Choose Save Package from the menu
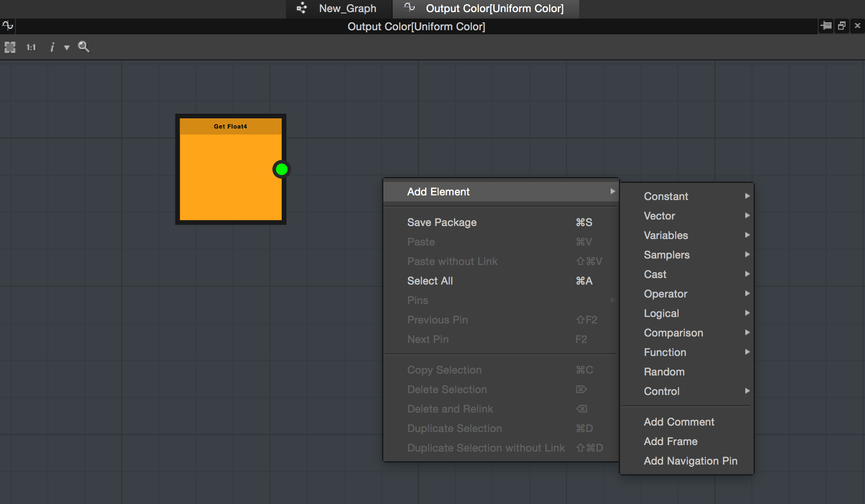Image resolution: width=865 pixels, height=504 pixels. click(442, 222)
